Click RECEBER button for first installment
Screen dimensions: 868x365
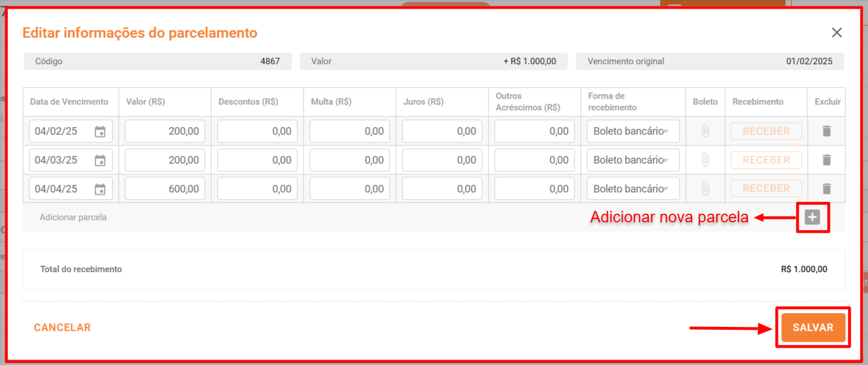(x=766, y=131)
